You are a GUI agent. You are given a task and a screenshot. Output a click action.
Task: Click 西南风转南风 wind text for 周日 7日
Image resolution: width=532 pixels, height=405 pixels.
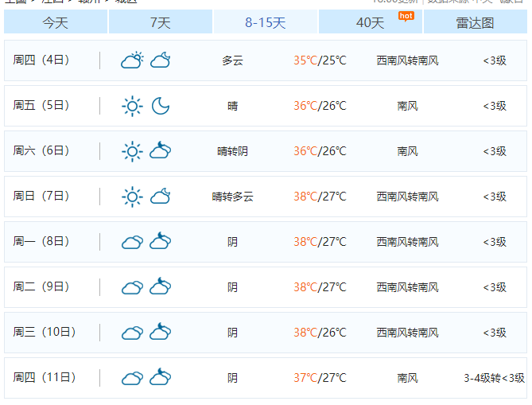click(x=407, y=197)
